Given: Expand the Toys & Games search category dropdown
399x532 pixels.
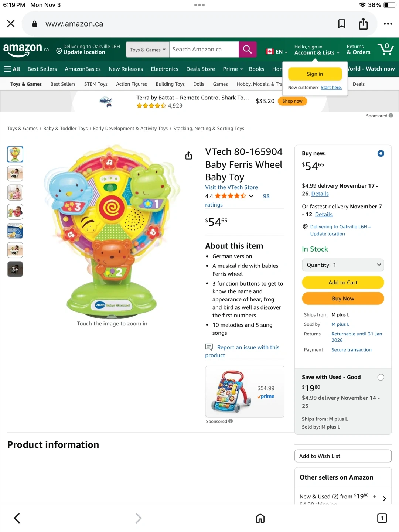Looking at the screenshot, I should point(147,50).
